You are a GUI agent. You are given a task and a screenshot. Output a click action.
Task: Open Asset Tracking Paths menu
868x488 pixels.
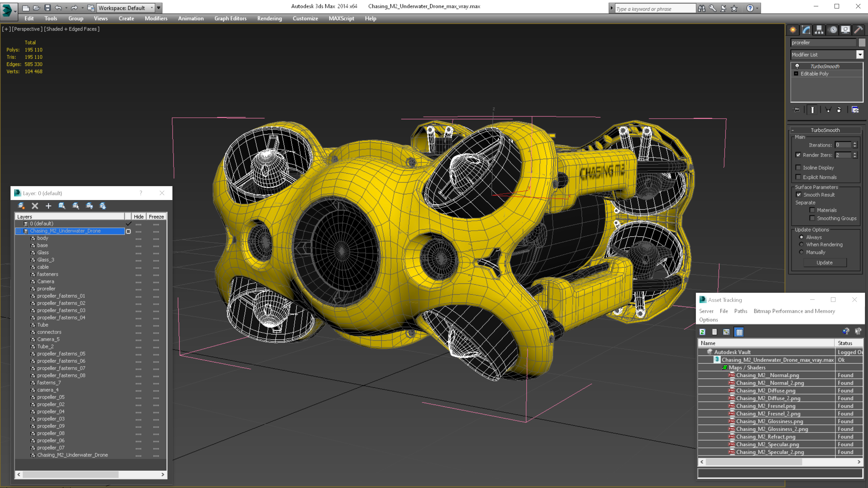click(741, 311)
